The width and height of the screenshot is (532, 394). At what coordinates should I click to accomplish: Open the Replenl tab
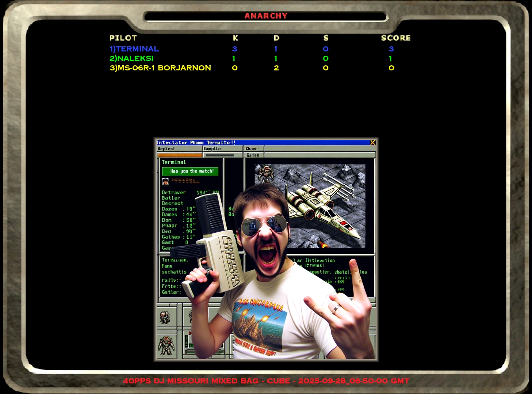(x=179, y=149)
